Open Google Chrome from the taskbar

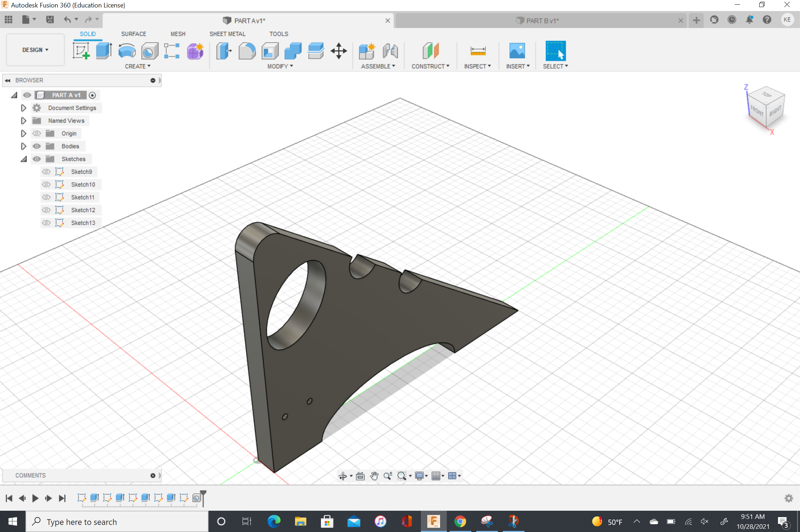[460, 521]
